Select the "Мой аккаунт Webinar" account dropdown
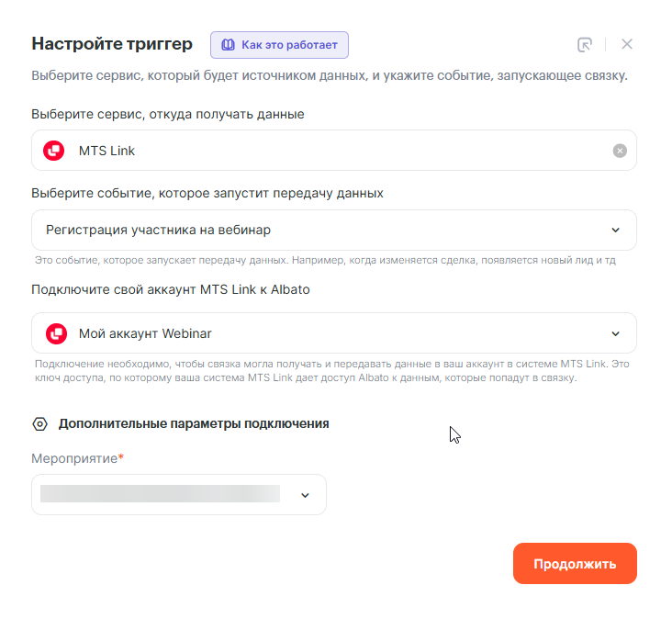This screenshot has height=619, width=672. coord(321,333)
